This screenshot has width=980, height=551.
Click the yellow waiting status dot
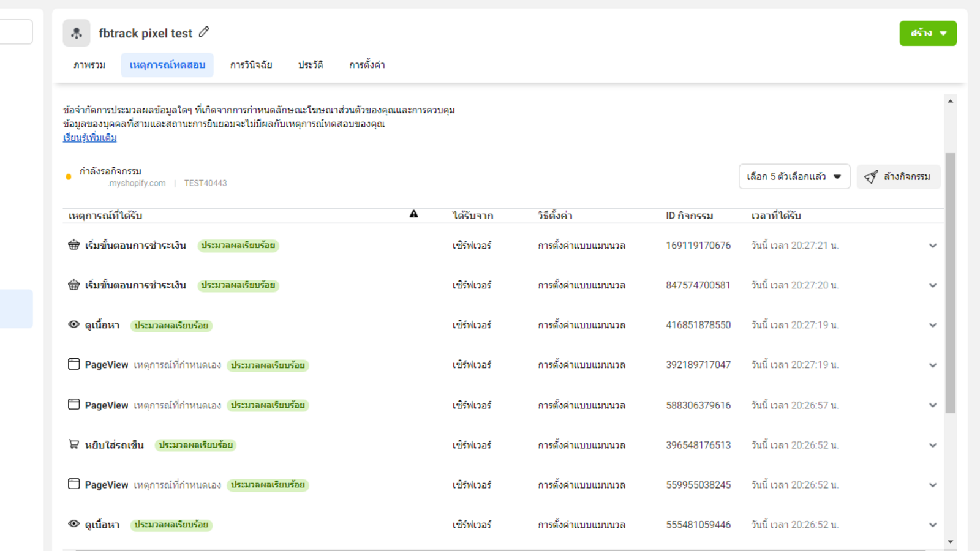tap(69, 177)
